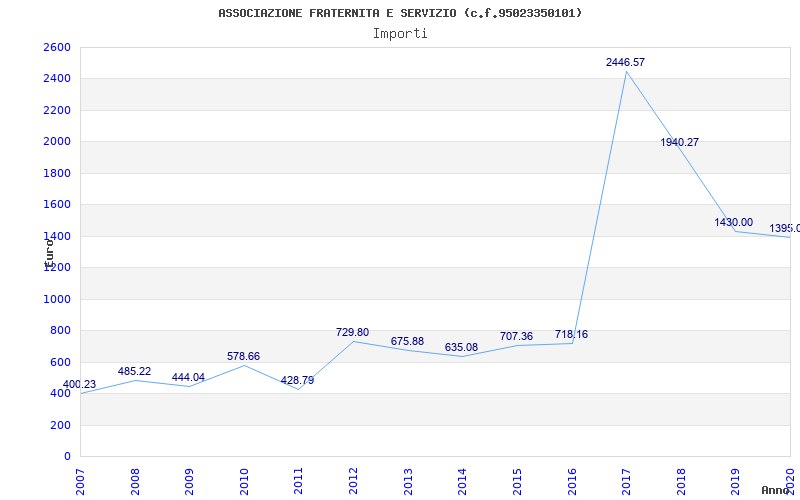800x500 pixels.
Task: Select x-axis year 2008
Action: 135,481
